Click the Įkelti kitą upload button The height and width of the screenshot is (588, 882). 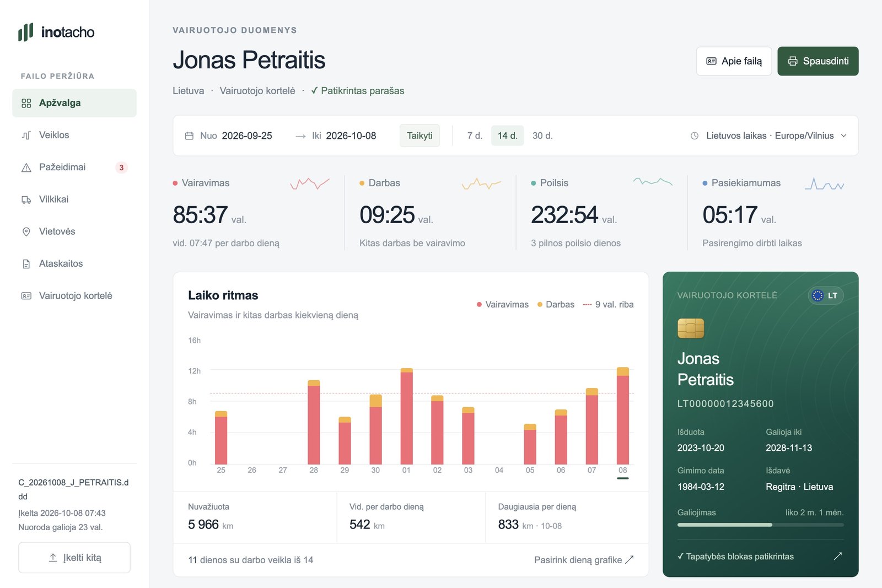(x=74, y=558)
